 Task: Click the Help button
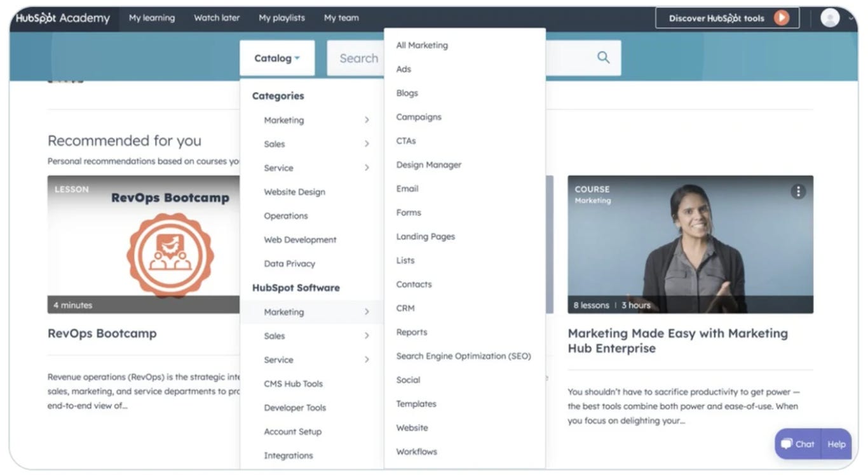click(836, 444)
